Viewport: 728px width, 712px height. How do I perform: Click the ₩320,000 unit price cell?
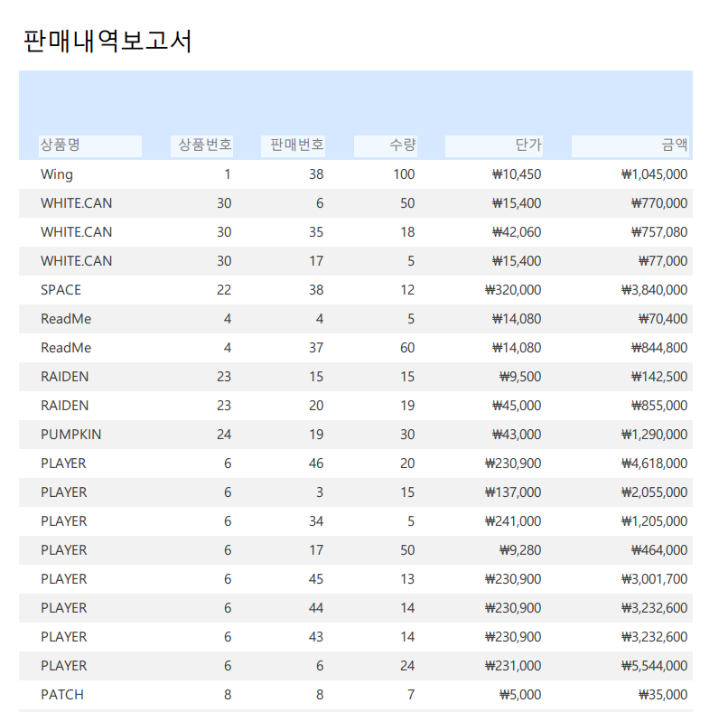pyautogui.click(x=513, y=290)
